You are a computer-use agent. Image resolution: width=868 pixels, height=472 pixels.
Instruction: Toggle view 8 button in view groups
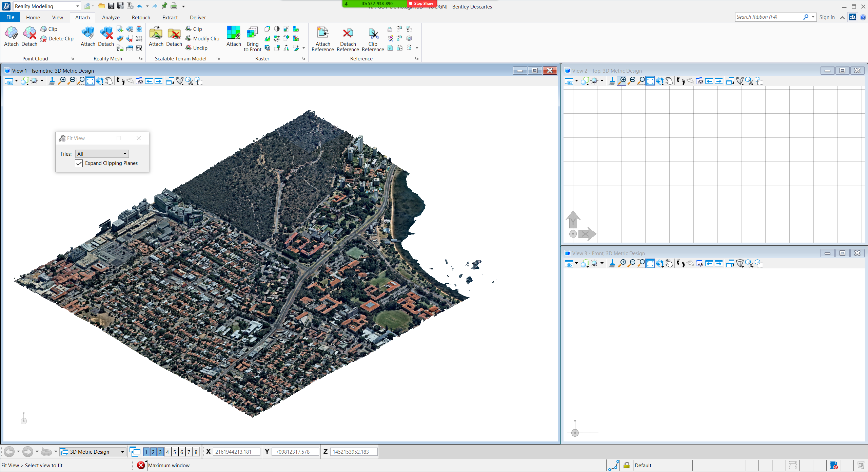click(196, 452)
